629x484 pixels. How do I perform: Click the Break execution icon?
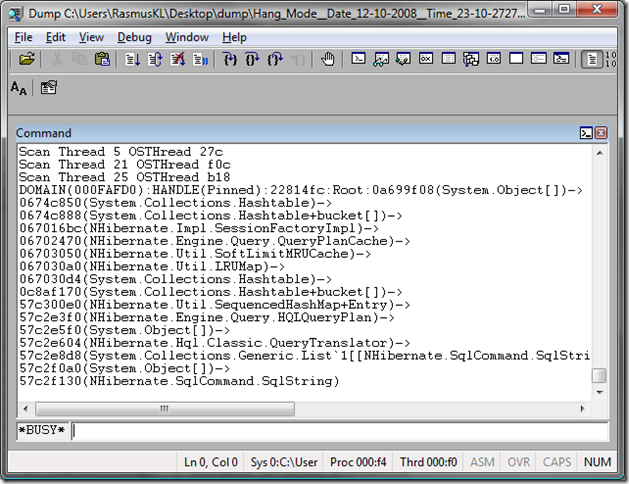200,59
